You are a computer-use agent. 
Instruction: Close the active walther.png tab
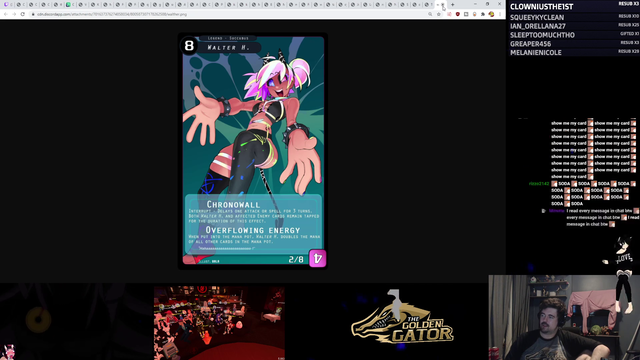coord(443,4)
